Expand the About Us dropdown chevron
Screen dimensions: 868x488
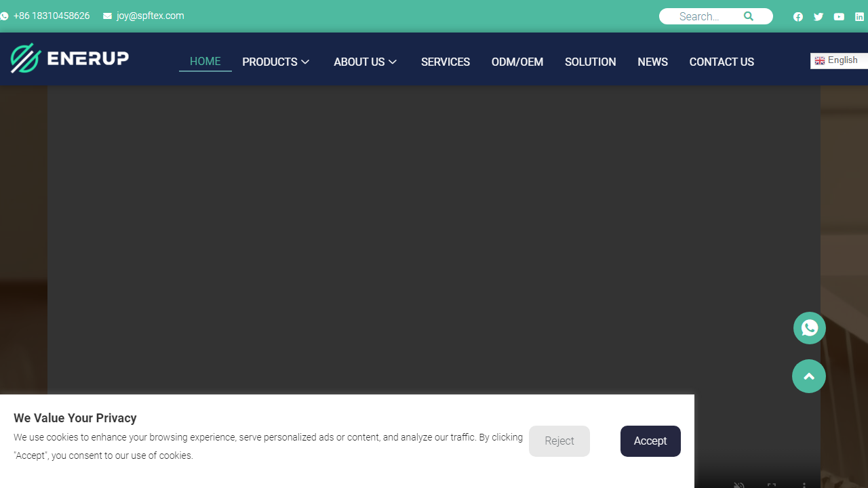(393, 62)
